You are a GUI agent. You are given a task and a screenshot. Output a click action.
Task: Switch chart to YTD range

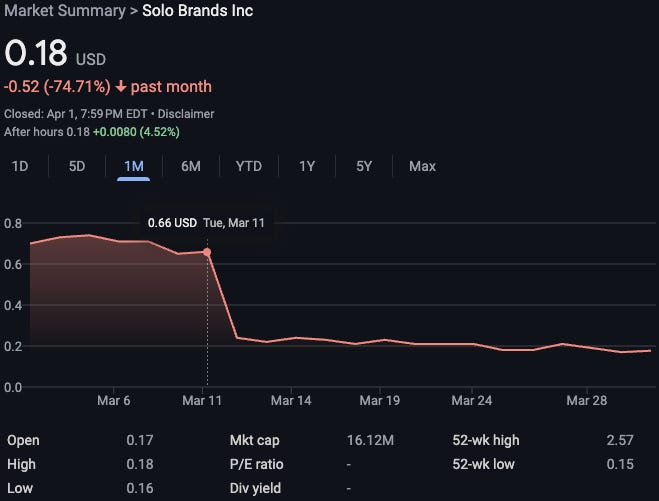tap(249, 166)
